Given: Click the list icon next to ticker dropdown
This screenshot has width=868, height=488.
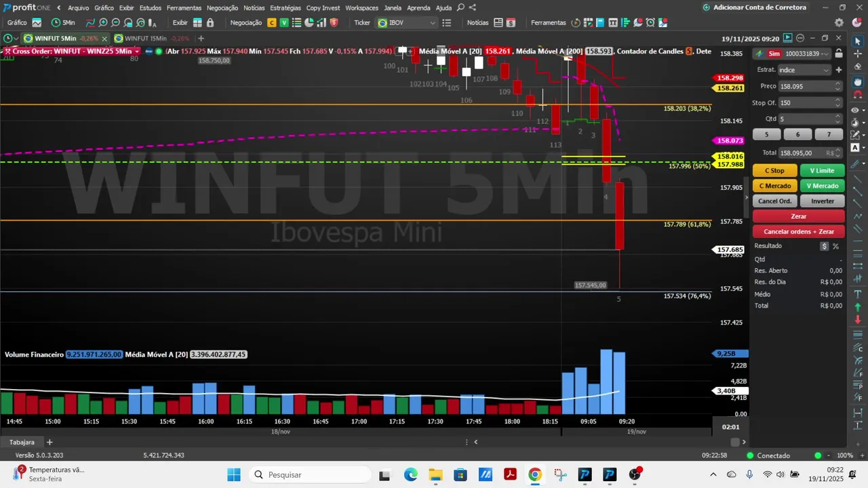Looking at the screenshot, I should pyautogui.click(x=446, y=22).
